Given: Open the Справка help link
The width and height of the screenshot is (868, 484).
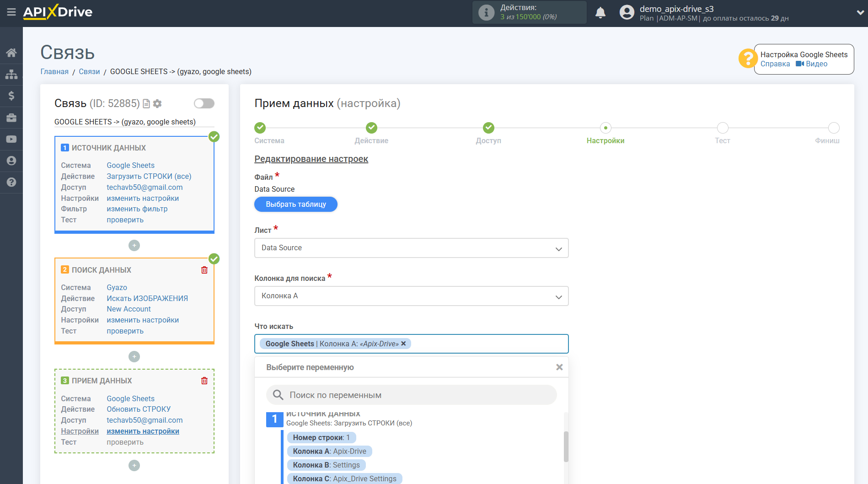Looking at the screenshot, I should pos(775,64).
